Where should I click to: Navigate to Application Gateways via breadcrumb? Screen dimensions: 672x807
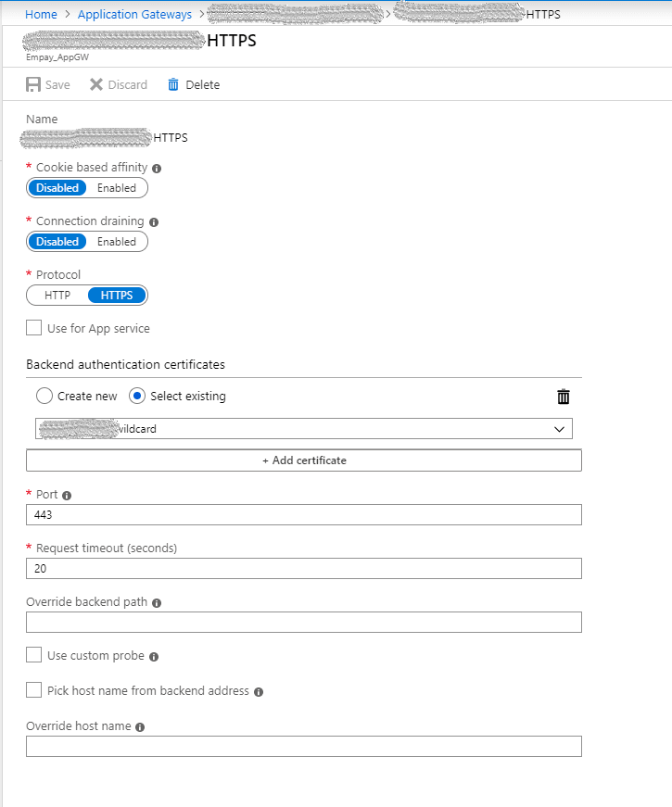(x=134, y=14)
